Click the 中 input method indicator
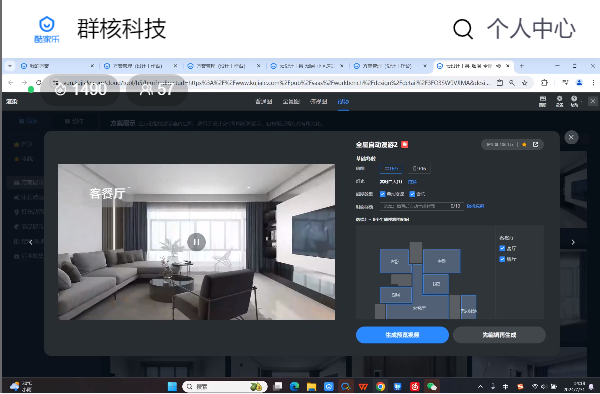 coord(505,386)
